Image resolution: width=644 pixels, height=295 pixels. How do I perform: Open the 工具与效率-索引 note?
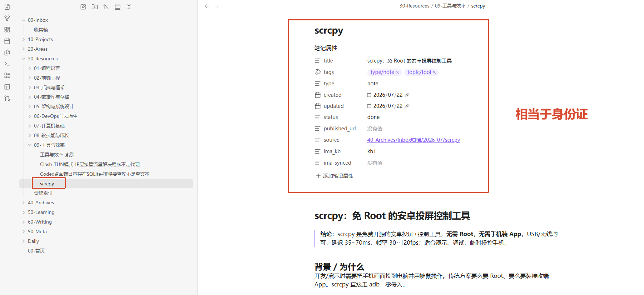pos(57,155)
